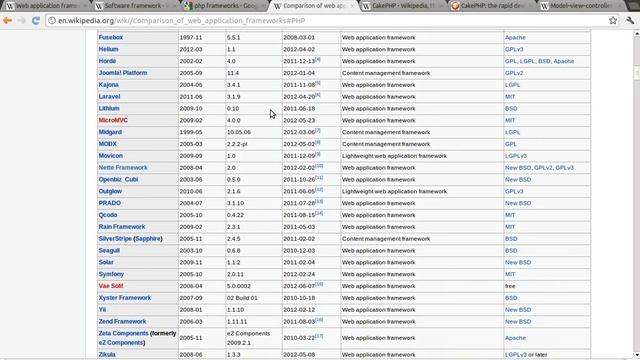This screenshot has height=360, width=640.
Task: Open the wrench settings menu
Action: point(630,20)
